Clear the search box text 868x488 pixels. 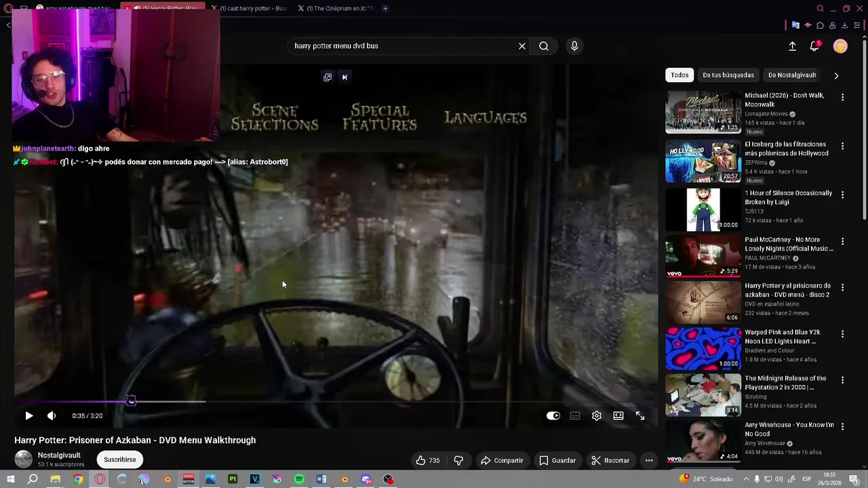point(522,46)
